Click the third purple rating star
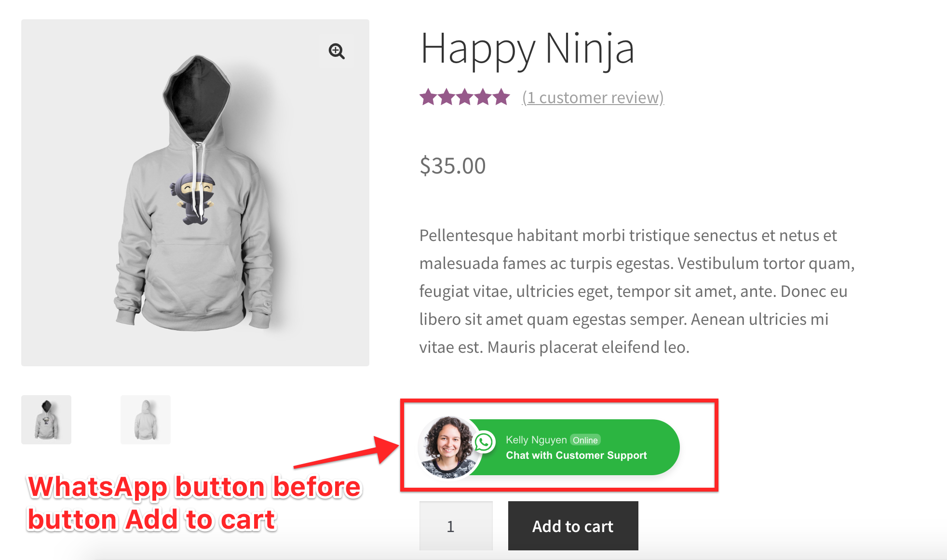Viewport: 947px width, 560px height. (x=465, y=97)
